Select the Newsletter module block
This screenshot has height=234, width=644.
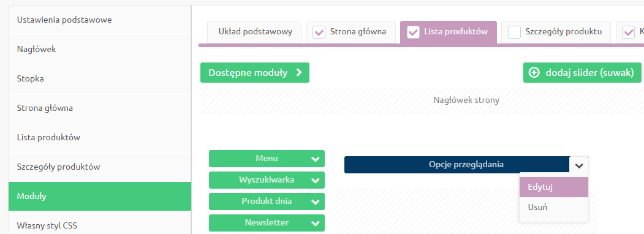click(x=267, y=223)
